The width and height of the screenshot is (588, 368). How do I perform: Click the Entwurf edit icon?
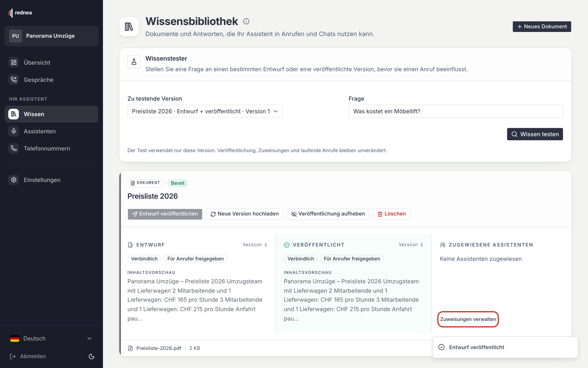coord(130,245)
